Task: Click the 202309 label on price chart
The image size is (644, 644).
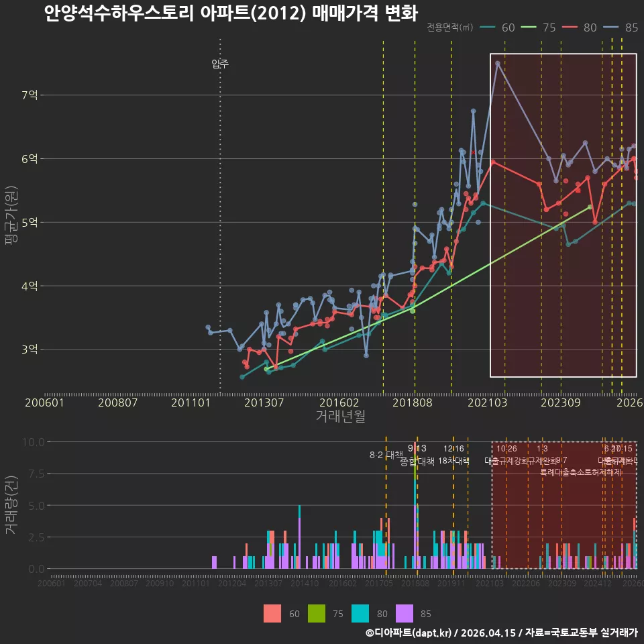Action: tap(561, 402)
